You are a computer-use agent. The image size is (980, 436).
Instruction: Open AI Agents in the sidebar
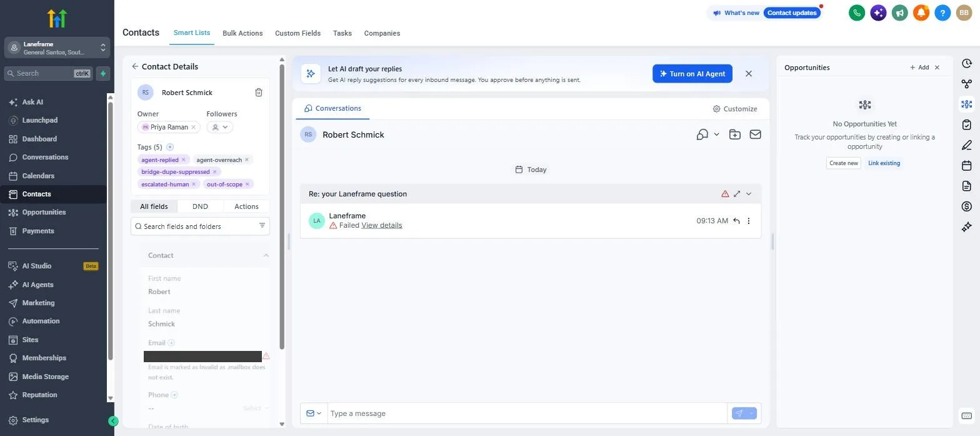(x=38, y=285)
